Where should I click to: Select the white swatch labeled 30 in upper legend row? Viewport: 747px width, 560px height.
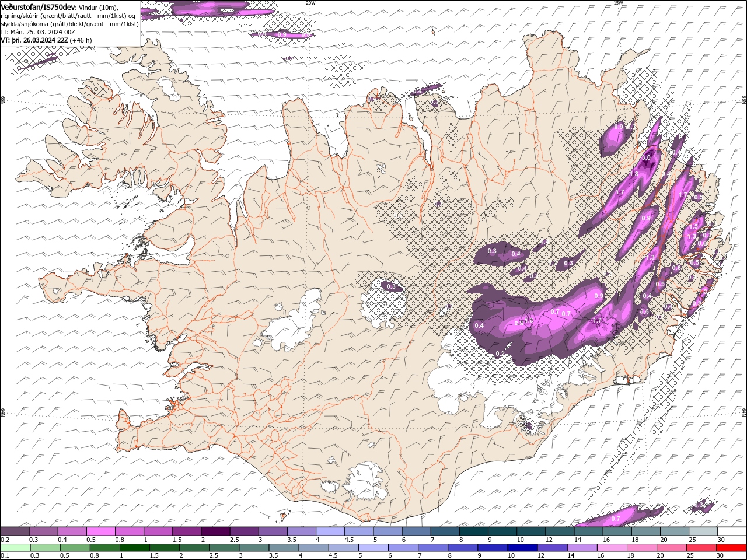tap(732, 531)
